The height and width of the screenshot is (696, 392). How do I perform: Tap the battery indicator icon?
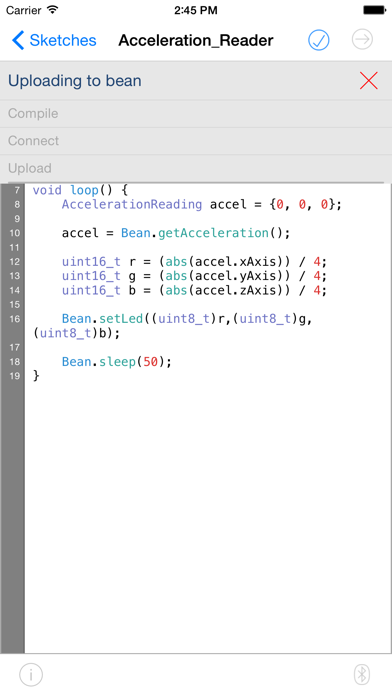(375, 10)
